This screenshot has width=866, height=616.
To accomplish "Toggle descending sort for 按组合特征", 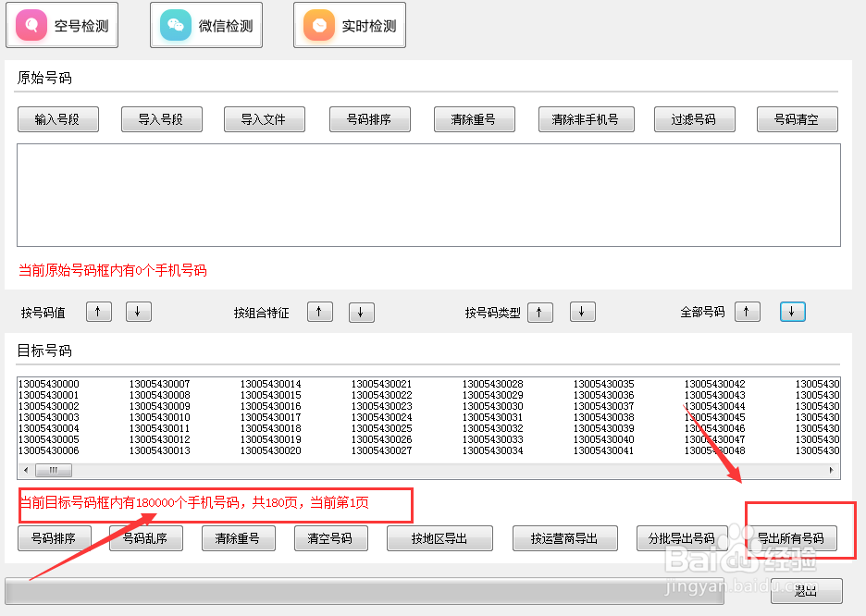I will (361, 312).
